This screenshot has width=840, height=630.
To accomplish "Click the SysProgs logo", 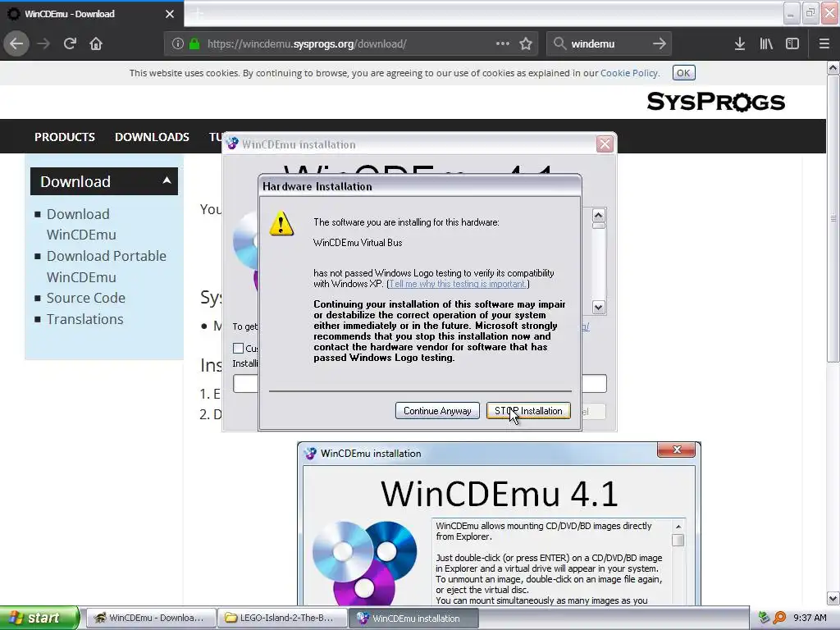I will (x=715, y=101).
